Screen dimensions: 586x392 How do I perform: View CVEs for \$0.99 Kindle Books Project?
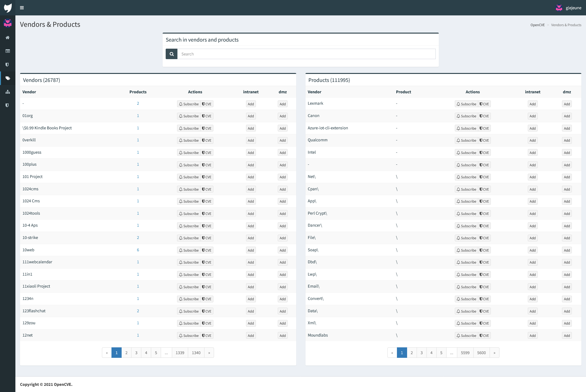tap(207, 128)
